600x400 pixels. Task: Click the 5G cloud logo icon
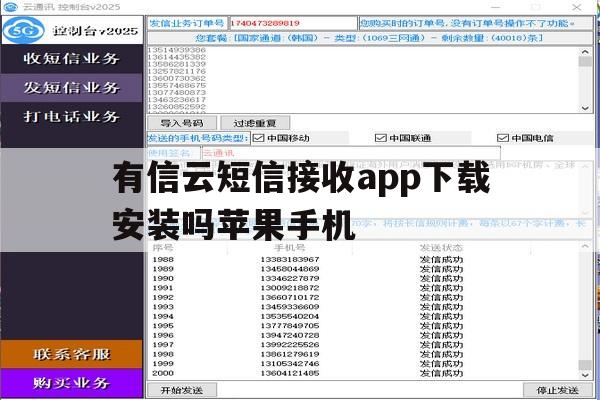pos(24,31)
